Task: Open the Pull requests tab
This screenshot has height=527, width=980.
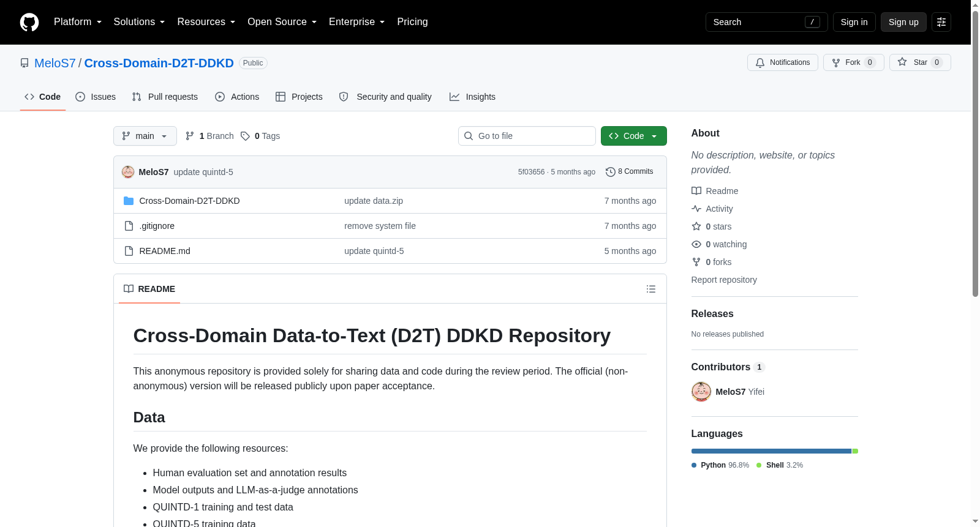Action: 165,97
